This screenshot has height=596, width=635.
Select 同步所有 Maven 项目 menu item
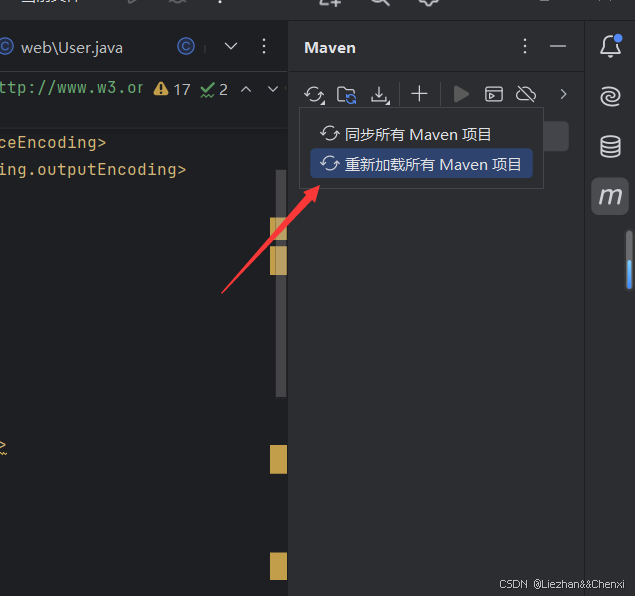click(421, 134)
